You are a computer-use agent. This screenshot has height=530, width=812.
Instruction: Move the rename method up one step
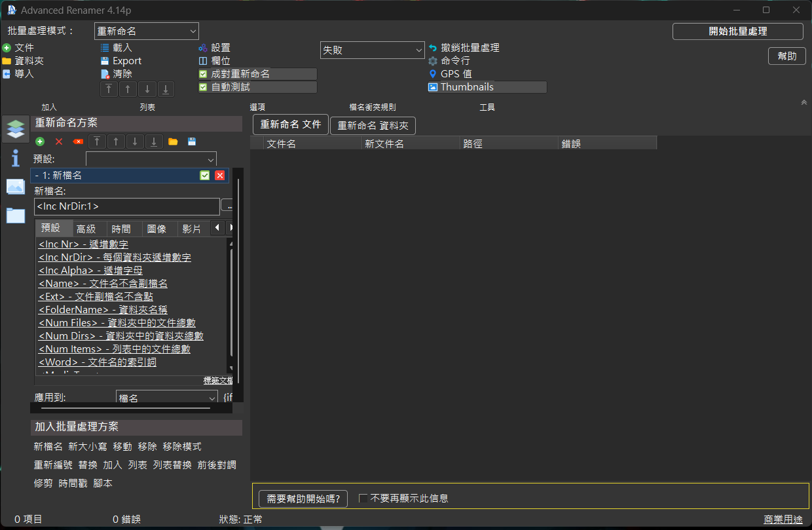(116, 142)
